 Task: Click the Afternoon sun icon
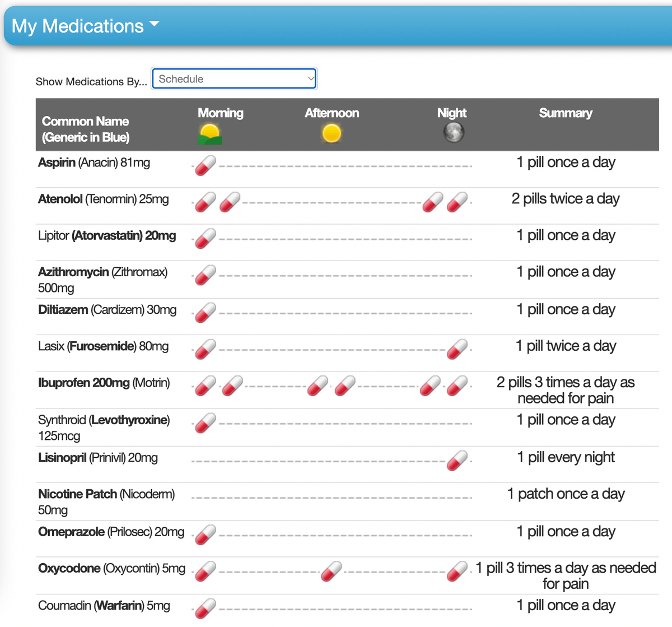pos(332,133)
